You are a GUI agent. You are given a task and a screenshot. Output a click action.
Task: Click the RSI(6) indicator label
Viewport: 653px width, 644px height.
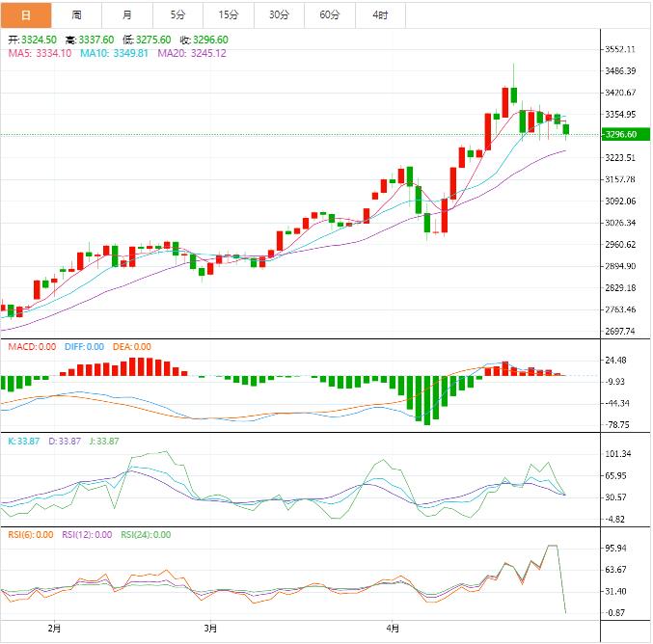31,534
